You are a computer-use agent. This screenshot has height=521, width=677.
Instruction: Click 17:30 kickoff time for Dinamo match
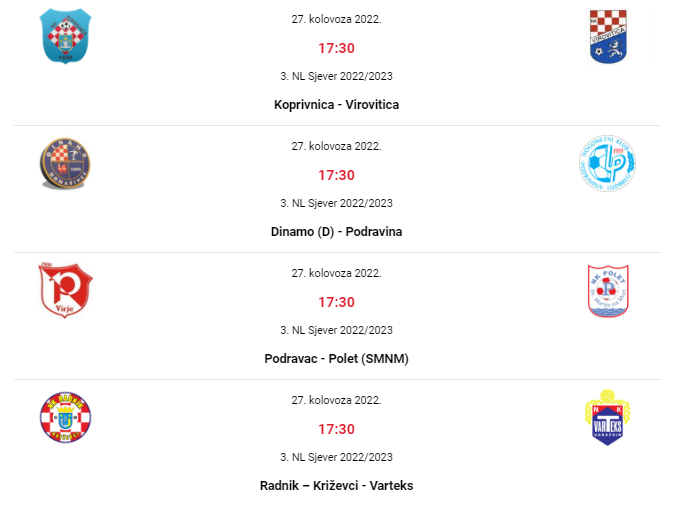(x=336, y=175)
